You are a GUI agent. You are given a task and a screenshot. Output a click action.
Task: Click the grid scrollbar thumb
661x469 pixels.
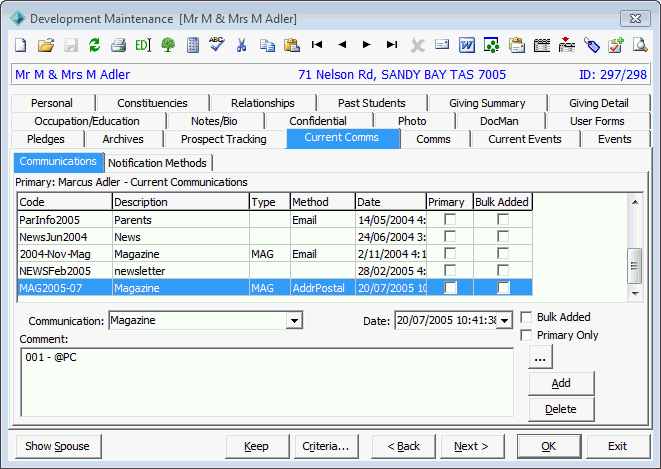634,266
